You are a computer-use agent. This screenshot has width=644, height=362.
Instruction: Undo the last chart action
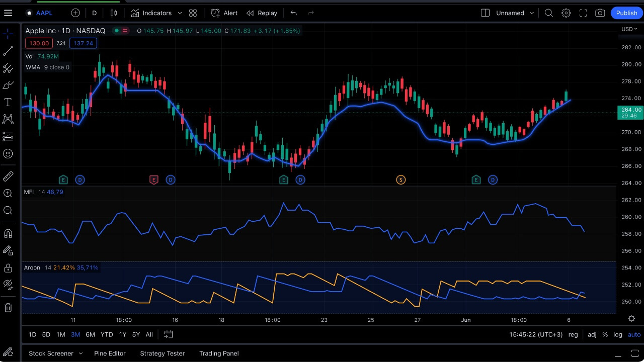[294, 13]
